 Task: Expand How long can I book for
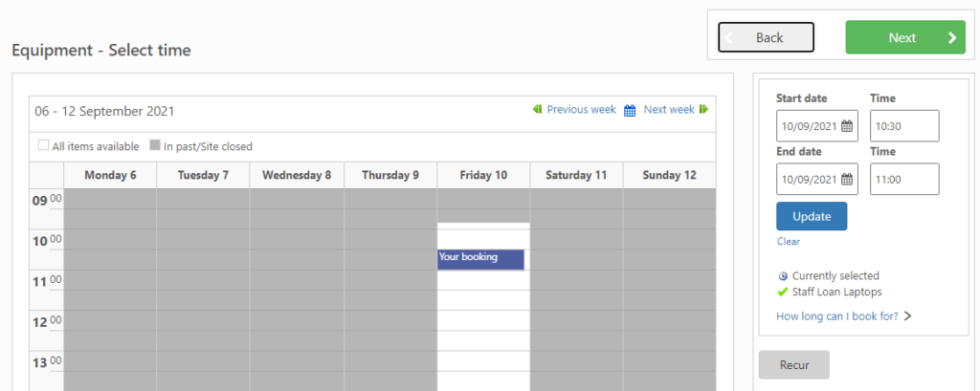pos(842,316)
